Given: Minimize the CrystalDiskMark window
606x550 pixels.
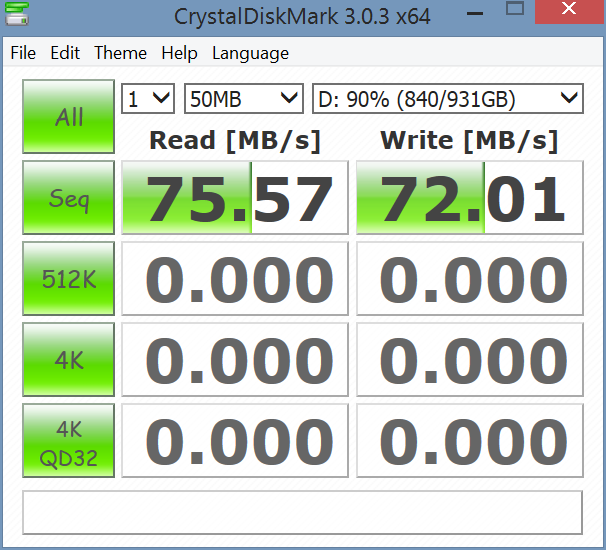Looking at the screenshot, I should (475, 12).
